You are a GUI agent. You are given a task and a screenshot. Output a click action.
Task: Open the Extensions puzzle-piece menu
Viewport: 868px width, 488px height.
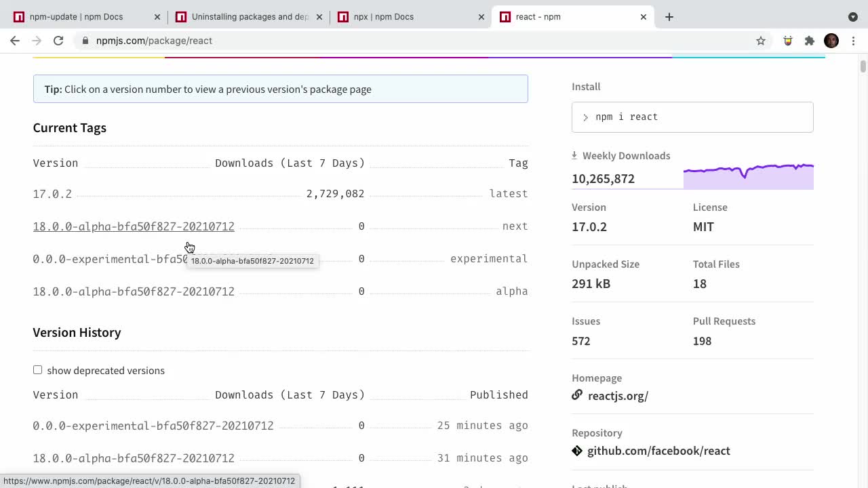point(810,41)
